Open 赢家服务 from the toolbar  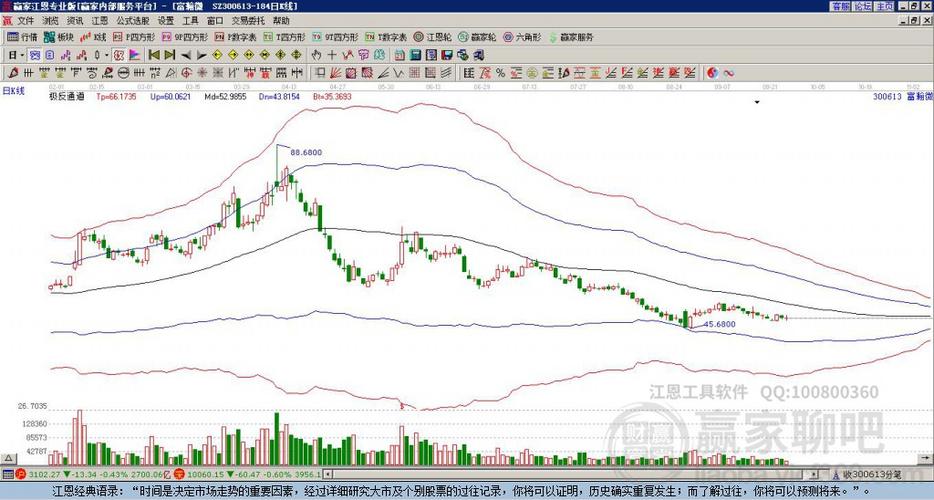pos(571,37)
